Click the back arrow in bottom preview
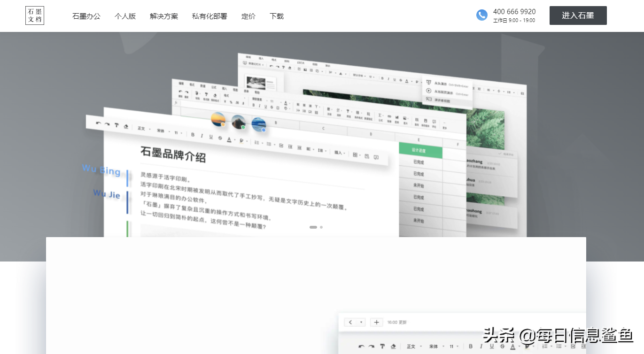The width and height of the screenshot is (644, 354). (350, 322)
